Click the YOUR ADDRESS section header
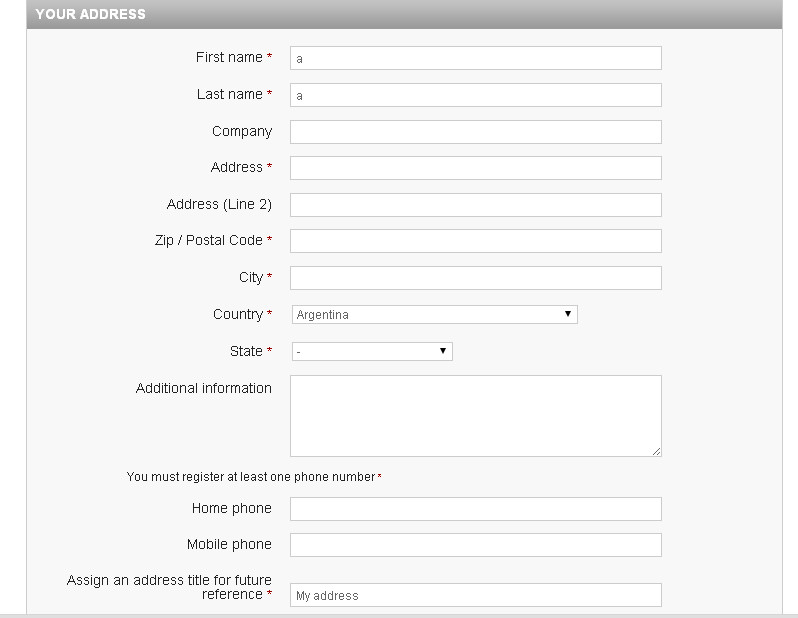This screenshot has height=618, width=798. pos(91,14)
